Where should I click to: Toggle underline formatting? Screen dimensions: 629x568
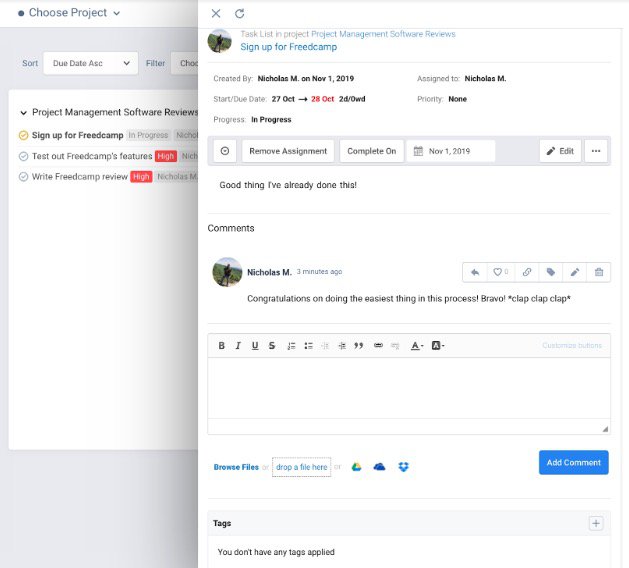coord(255,346)
